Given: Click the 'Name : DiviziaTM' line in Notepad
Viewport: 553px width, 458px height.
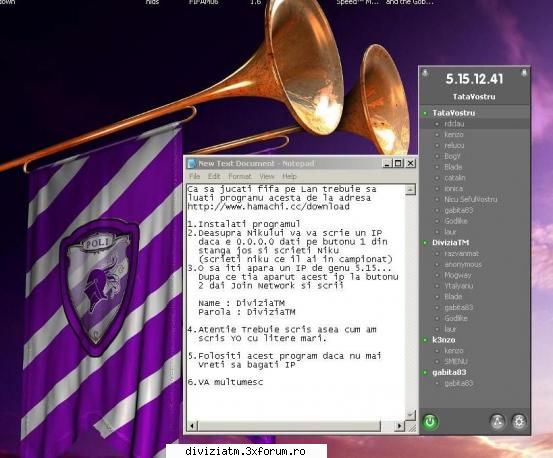Looking at the screenshot, I should click(242, 303).
